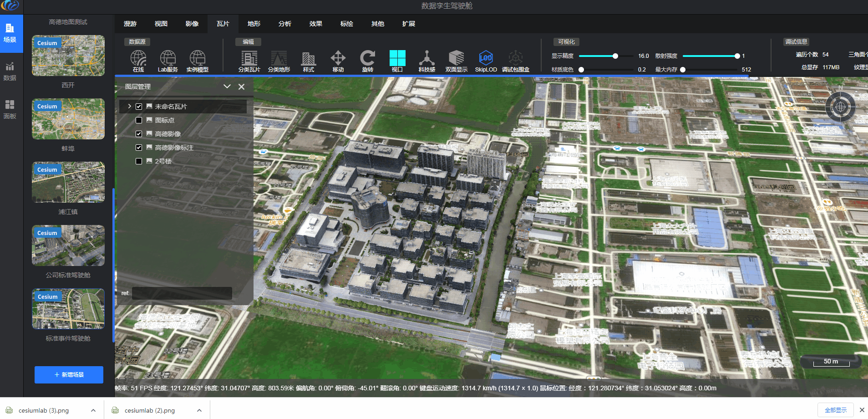Enable the 图标点 layer checkbox
This screenshot has height=419, width=868.
pyautogui.click(x=139, y=120)
